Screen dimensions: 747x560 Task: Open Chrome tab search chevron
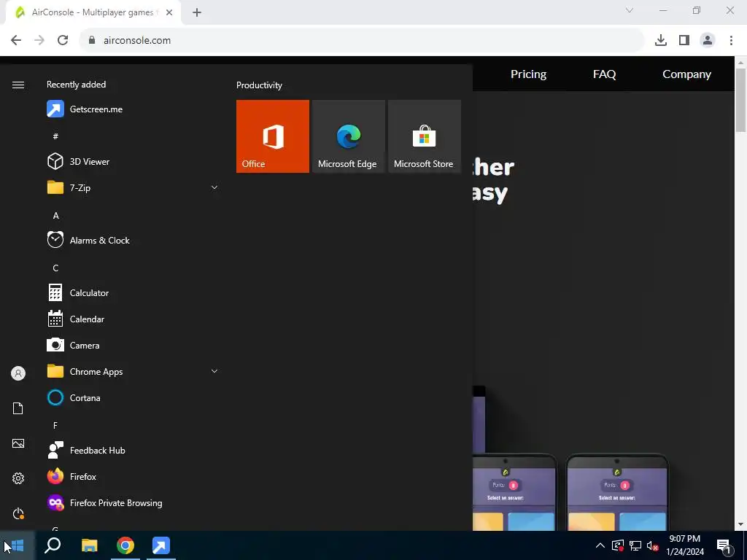click(x=630, y=10)
